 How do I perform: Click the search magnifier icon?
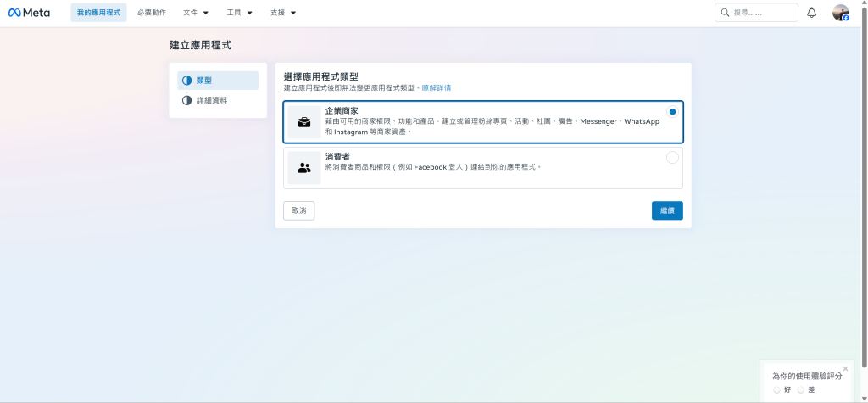click(x=725, y=13)
